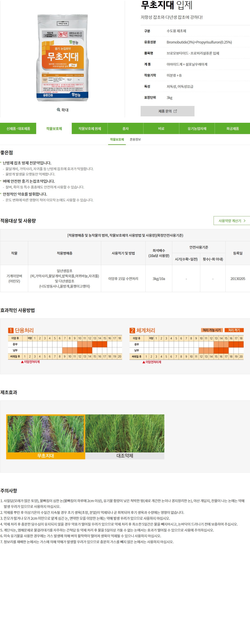The height and width of the screenshot is (644, 250).
Task: Click the '좋은점' section heading
Action: coord(7,153)
